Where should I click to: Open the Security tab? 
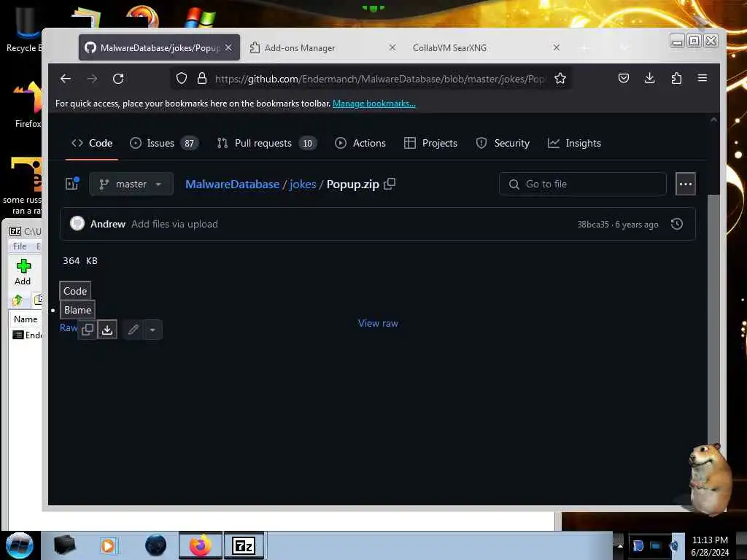coord(503,143)
